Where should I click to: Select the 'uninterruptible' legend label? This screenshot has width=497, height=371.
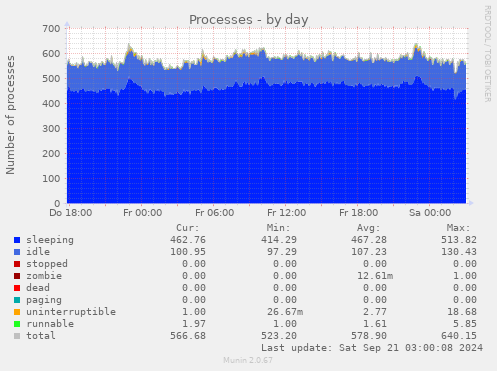pyautogui.click(x=71, y=312)
